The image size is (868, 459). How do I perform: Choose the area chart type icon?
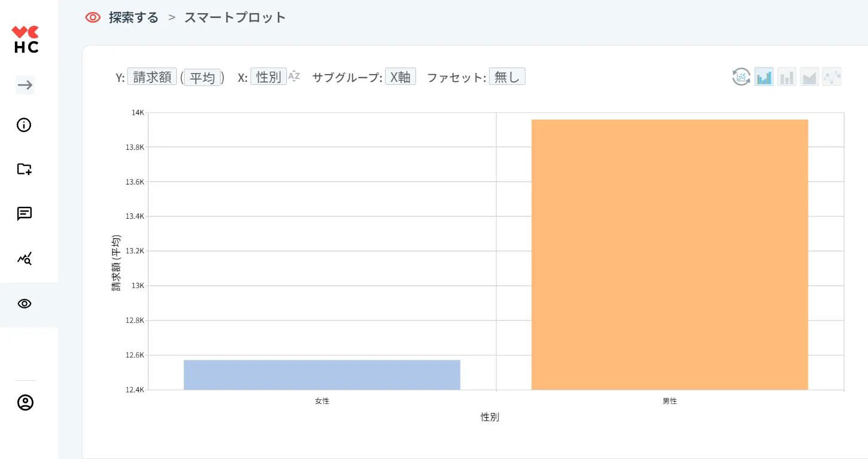809,76
